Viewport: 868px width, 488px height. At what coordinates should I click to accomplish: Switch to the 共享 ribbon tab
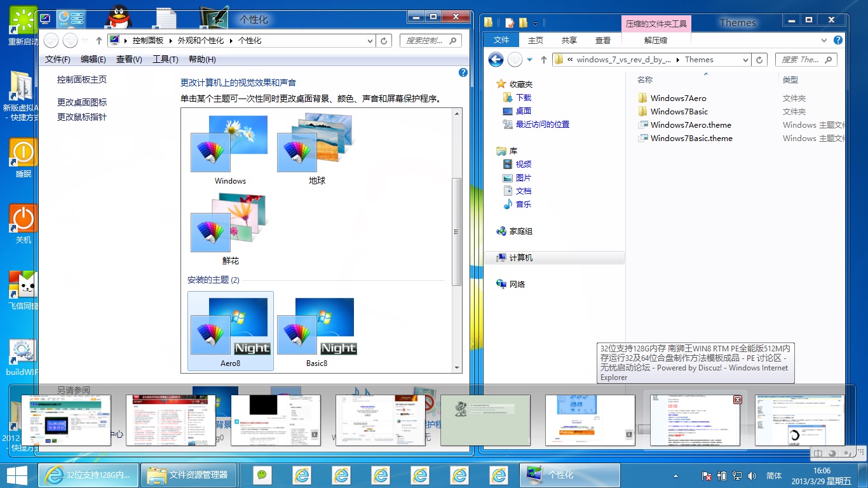569,40
